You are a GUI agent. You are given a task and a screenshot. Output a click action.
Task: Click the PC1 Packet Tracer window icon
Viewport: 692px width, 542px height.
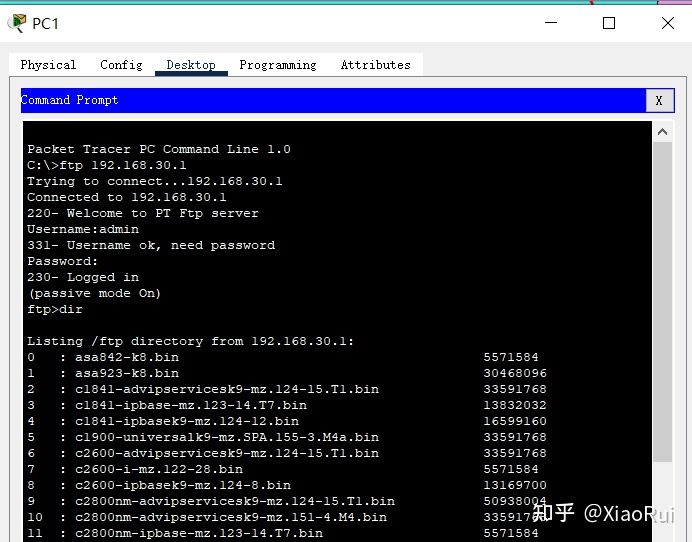tap(17, 23)
